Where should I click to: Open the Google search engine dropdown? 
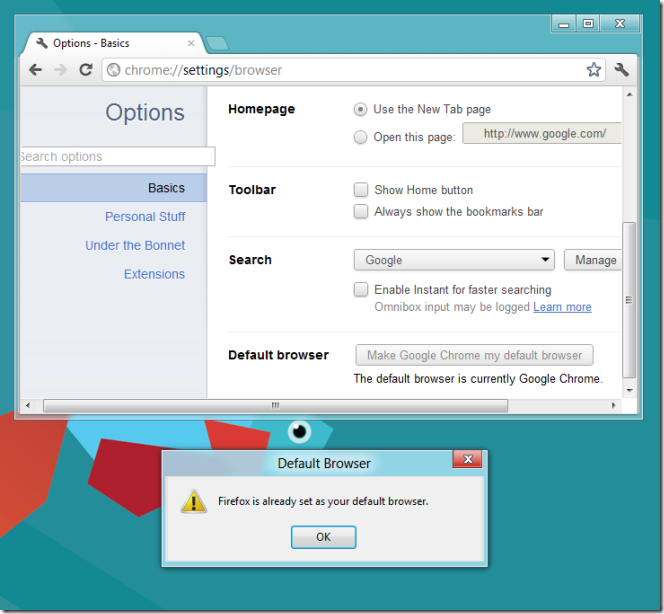[454, 260]
